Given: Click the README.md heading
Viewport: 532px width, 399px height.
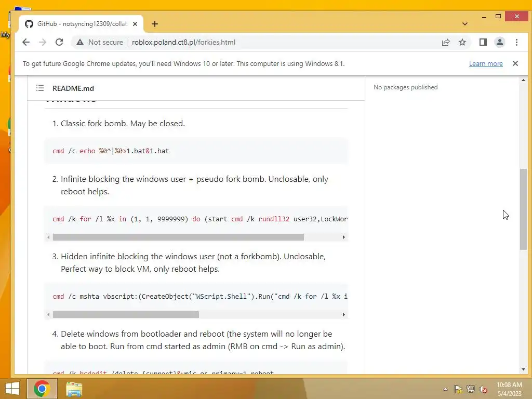Looking at the screenshot, I should (x=73, y=88).
